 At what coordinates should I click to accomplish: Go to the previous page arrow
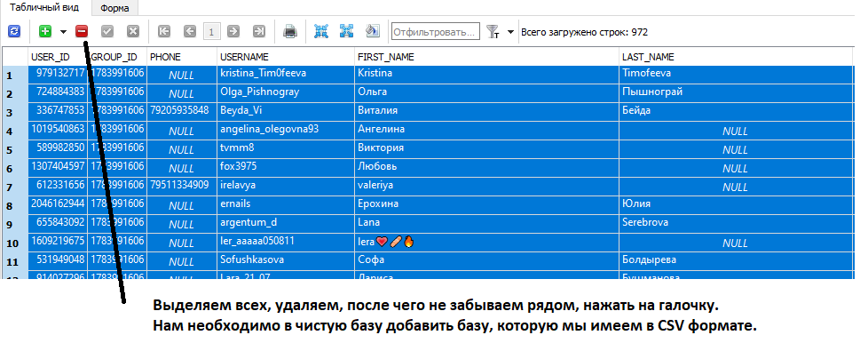click(x=189, y=31)
